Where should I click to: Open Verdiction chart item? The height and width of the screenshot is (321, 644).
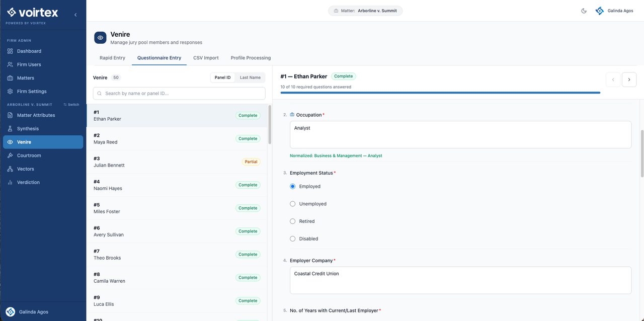coord(43,182)
